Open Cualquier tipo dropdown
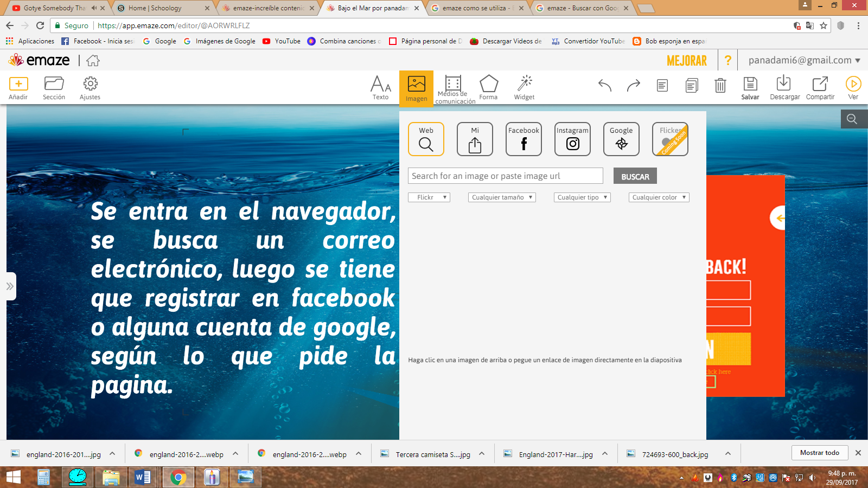Image resolution: width=868 pixels, height=488 pixels. (582, 197)
